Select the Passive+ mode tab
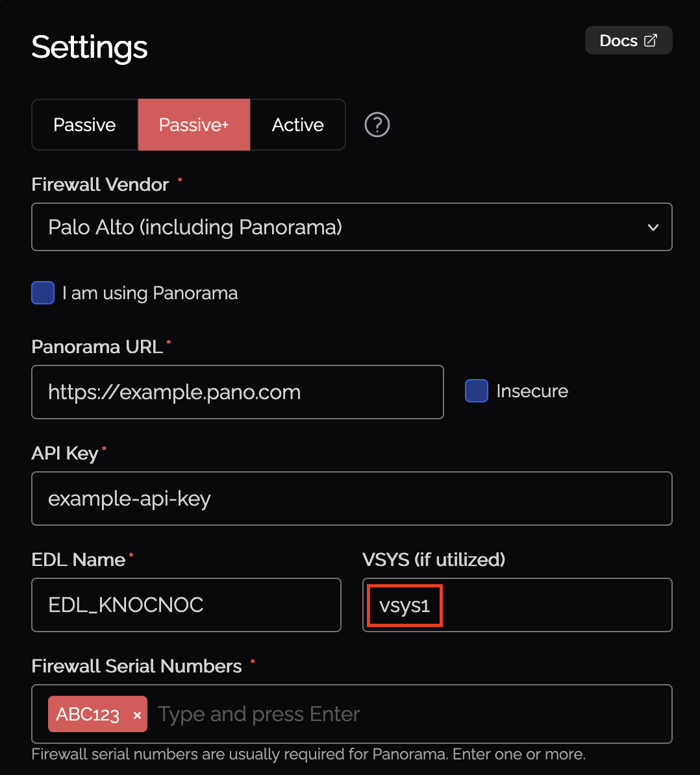Image resolution: width=700 pixels, height=775 pixels. pyautogui.click(x=194, y=125)
